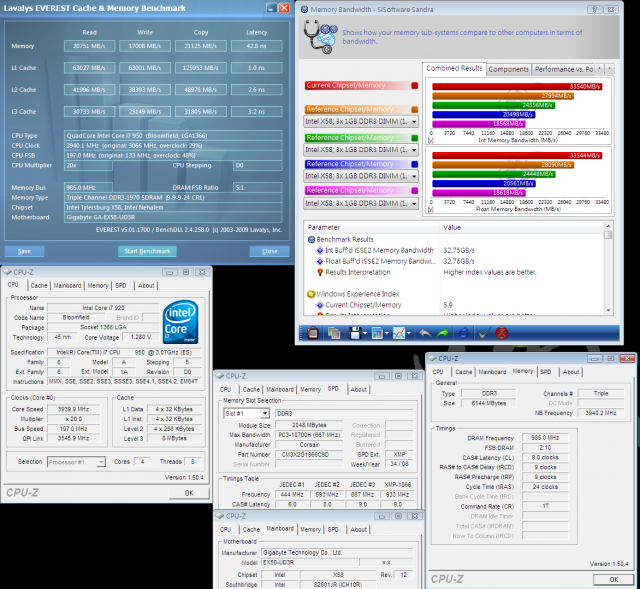Switch to Components tab in Sandra
640x589 pixels.
tap(508, 69)
